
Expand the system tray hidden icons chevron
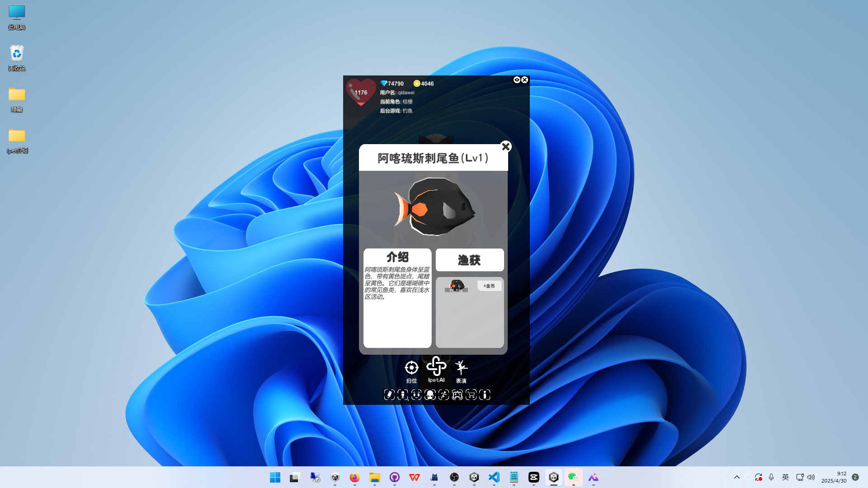[736, 477]
